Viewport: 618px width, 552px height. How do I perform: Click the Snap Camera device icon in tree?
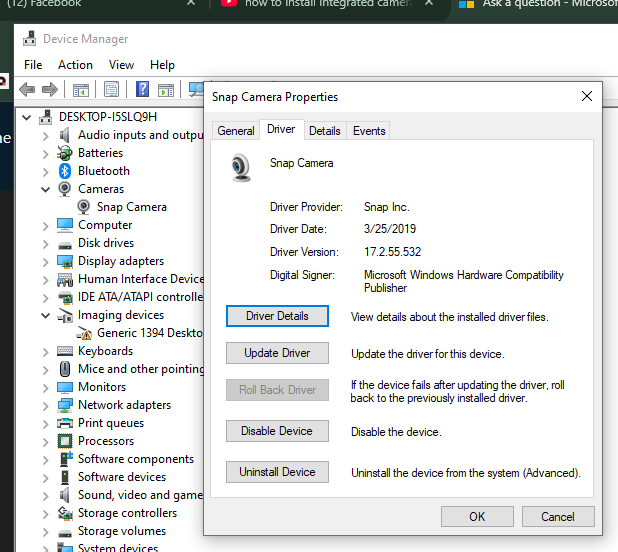(x=84, y=207)
